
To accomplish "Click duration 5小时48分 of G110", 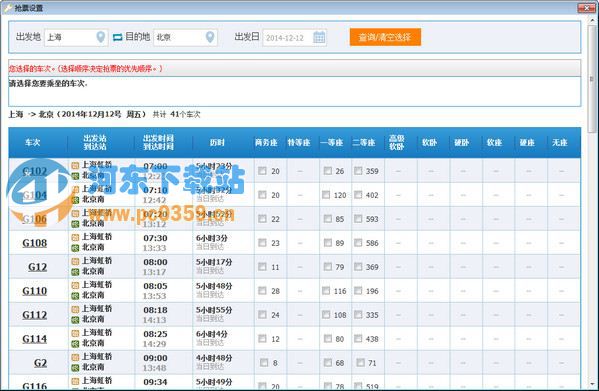I will point(214,286).
